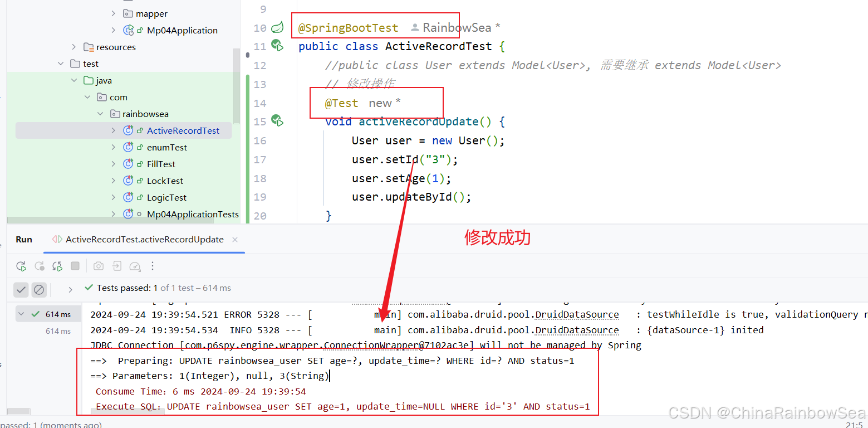
Task: Enable automatic test rerun icon
Action: coord(57,266)
